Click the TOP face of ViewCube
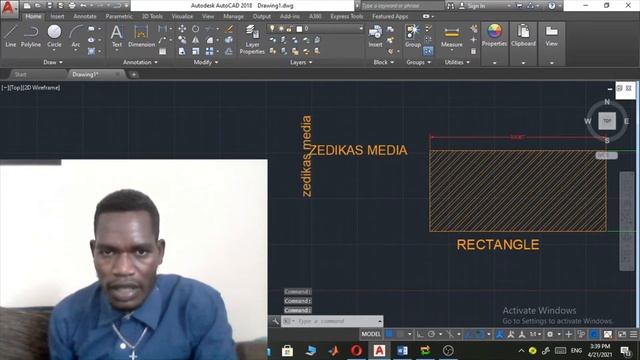640x360 pixels. (607, 121)
